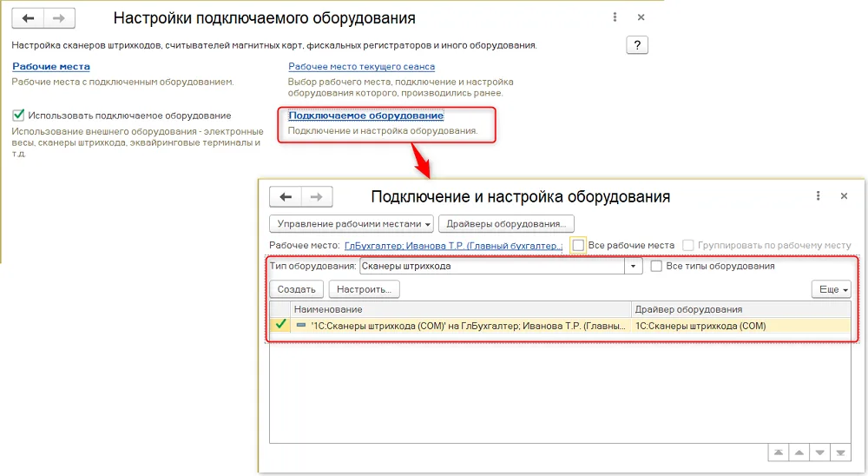
Task: Move up one item in list
Action: tap(799, 453)
